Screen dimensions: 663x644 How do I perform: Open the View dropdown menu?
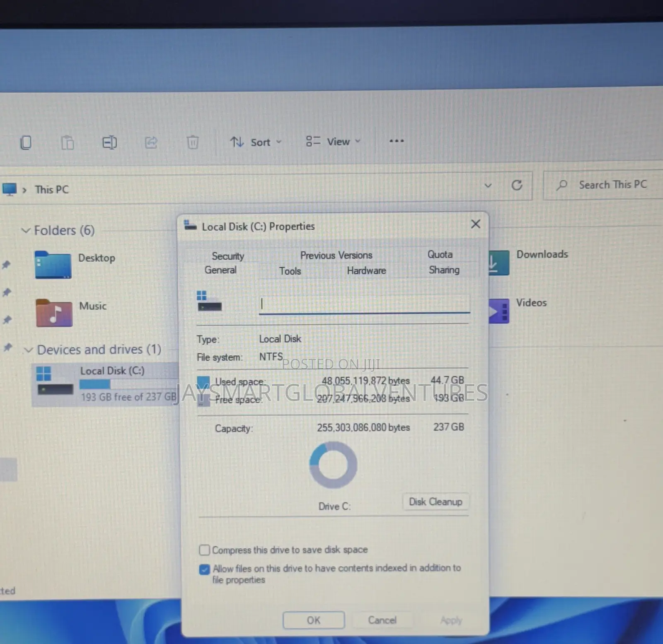[x=333, y=142]
